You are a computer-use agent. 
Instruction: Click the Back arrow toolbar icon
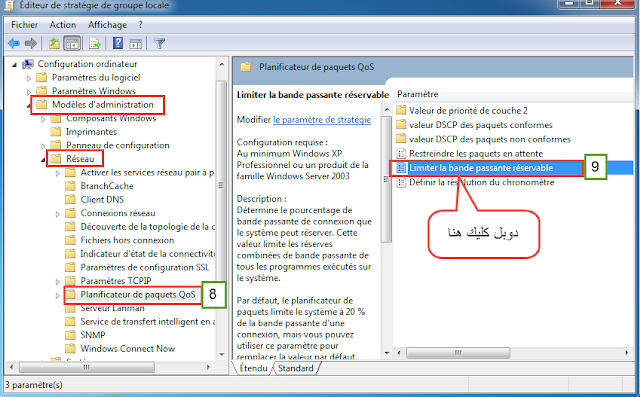pos(14,43)
